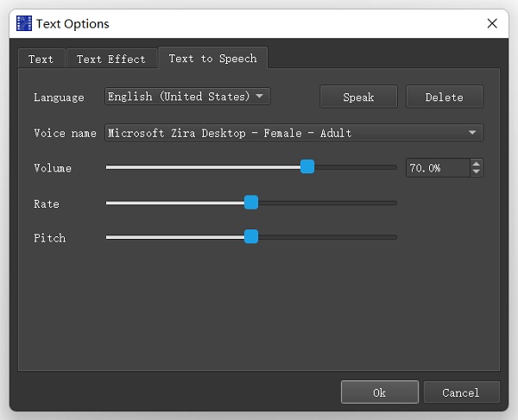
Task: Expand the Voice name combo box
Action: 294,133
